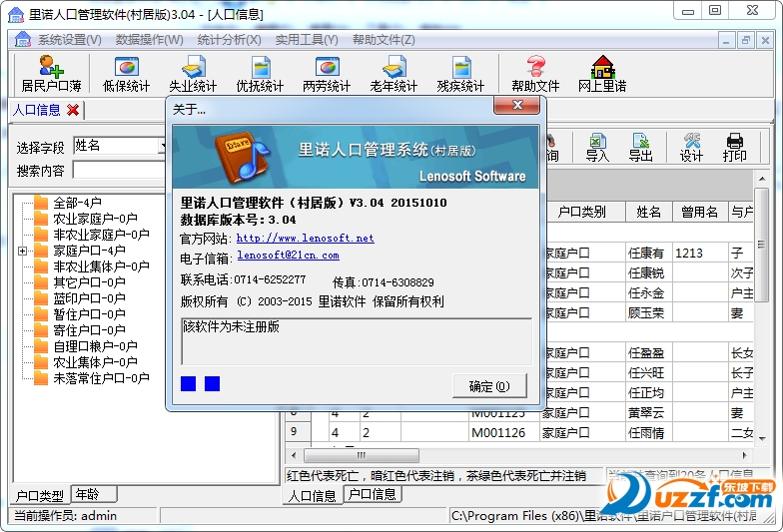Open 优抚统计 statistics icon
The image size is (783, 532).
(x=260, y=74)
